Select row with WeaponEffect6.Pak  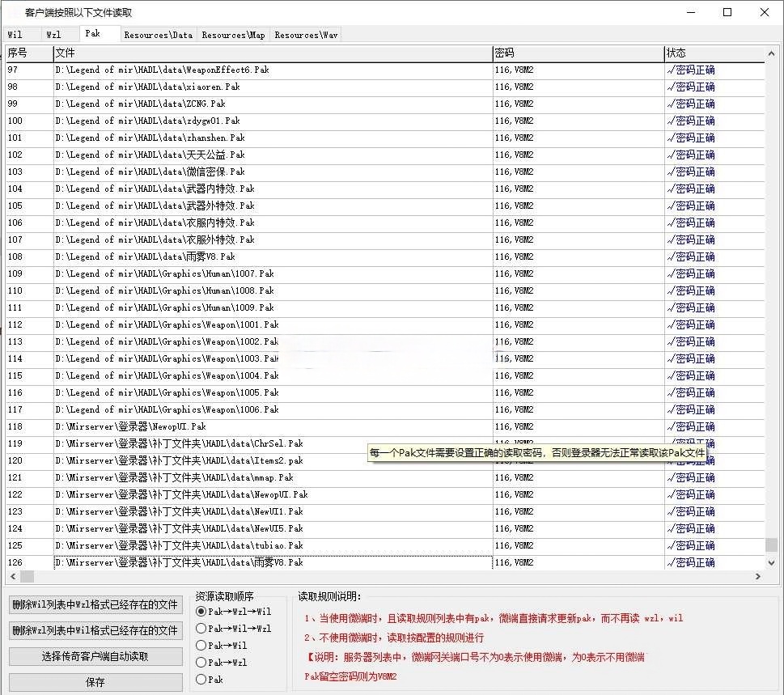point(385,70)
